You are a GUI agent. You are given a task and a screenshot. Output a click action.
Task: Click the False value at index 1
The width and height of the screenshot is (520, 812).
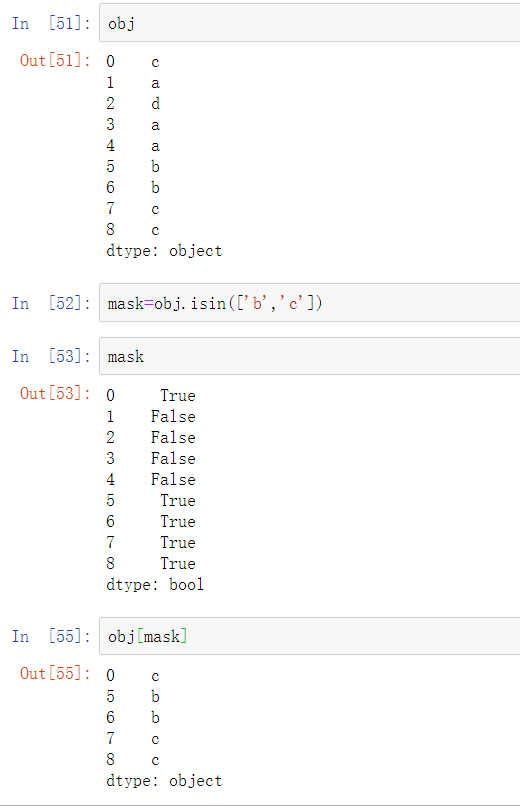coord(173,416)
